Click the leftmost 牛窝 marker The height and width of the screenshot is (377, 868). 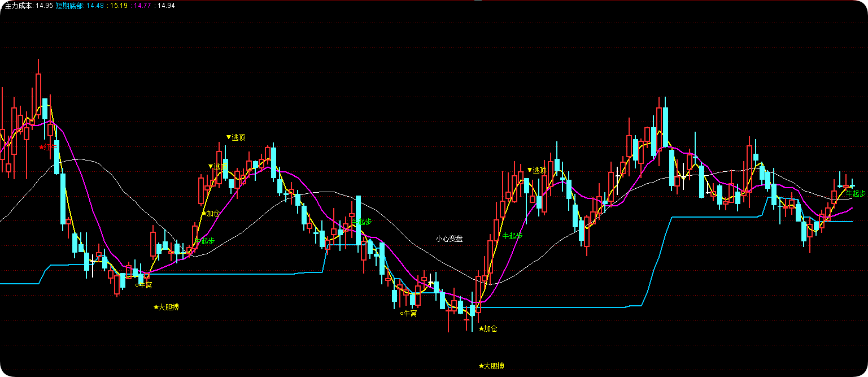click(x=143, y=285)
